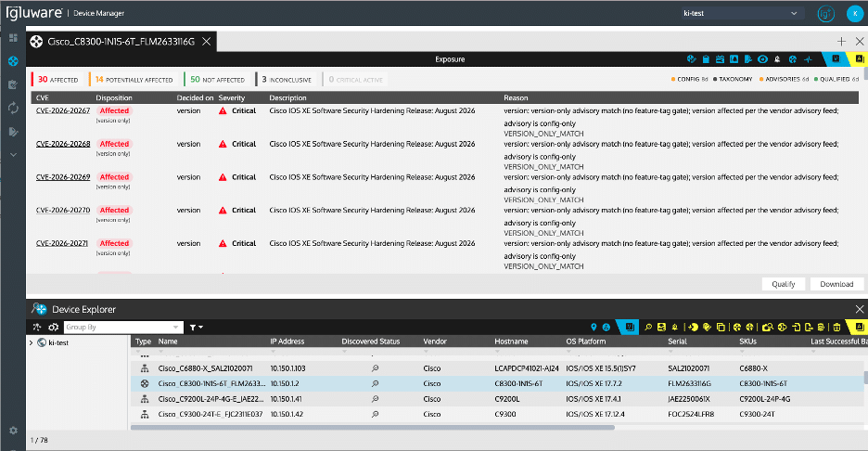Click the device table horizontal scrollbar
The image size is (868, 451).
372,427
